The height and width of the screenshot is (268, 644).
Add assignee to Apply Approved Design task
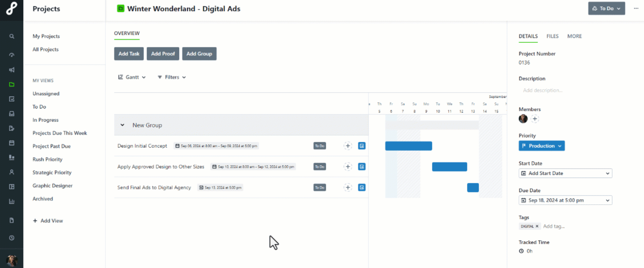click(x=348, y=166)
